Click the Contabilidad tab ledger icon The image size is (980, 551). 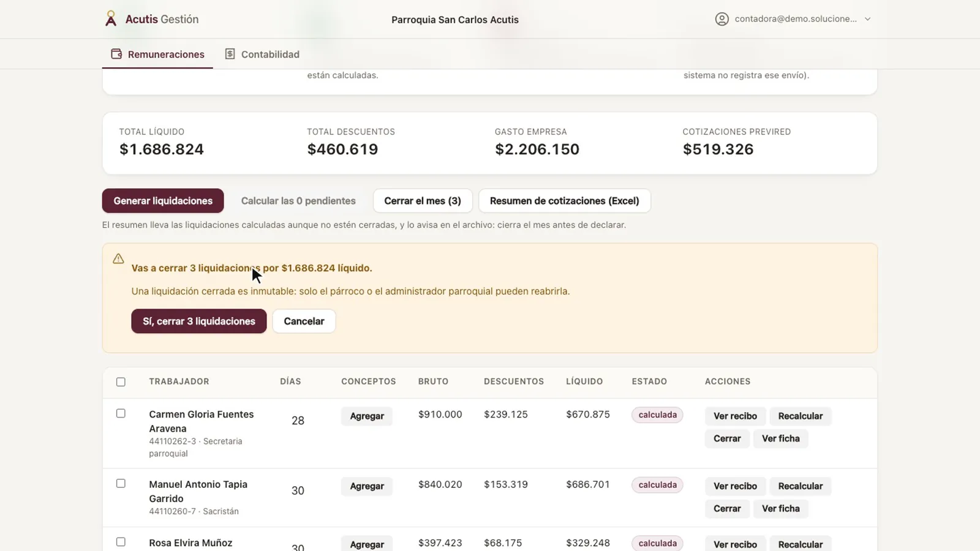(230, 54)
